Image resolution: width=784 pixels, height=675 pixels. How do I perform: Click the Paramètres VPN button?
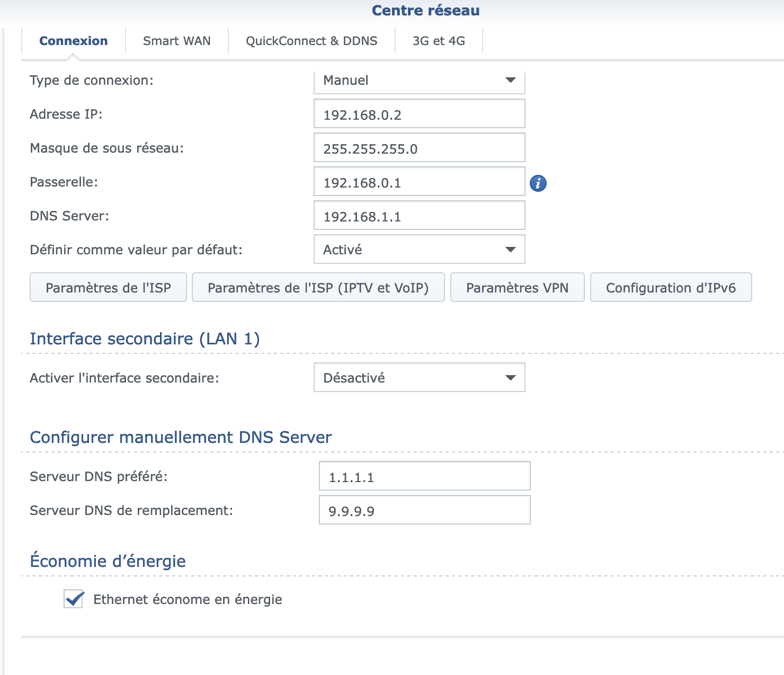(x=517, y=288)
